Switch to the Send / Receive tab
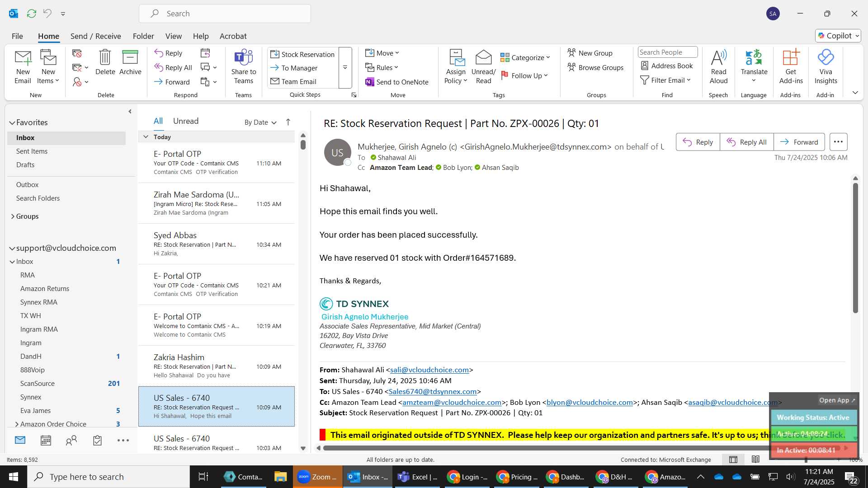 coord(95,36)
